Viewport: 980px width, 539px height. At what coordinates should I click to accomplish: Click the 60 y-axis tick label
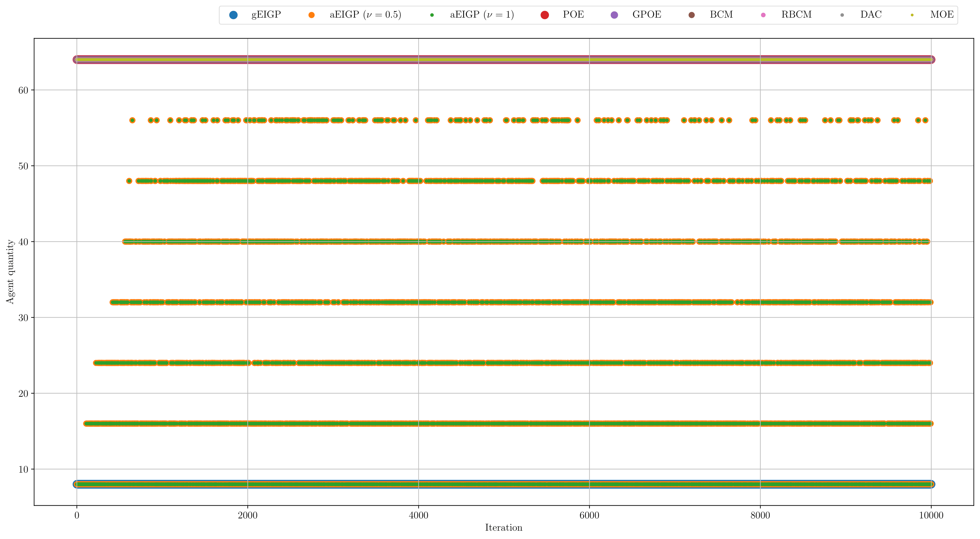point(23,90)
